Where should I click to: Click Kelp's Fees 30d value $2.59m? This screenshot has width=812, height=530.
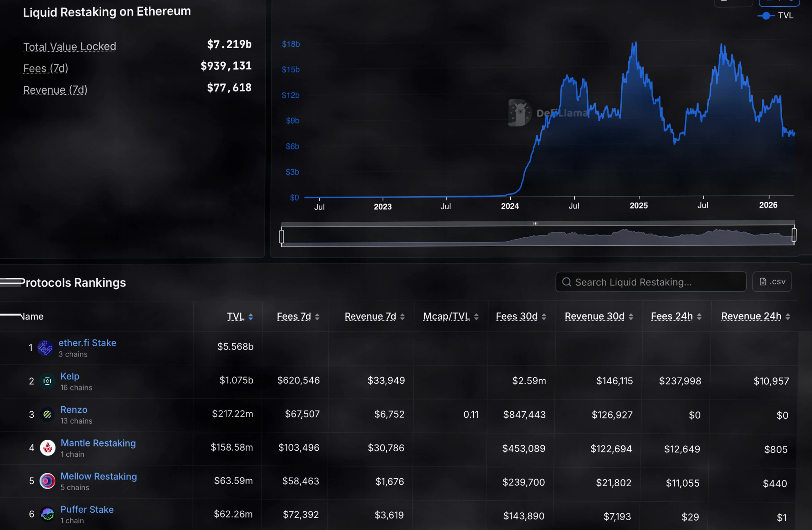(529, 381)
